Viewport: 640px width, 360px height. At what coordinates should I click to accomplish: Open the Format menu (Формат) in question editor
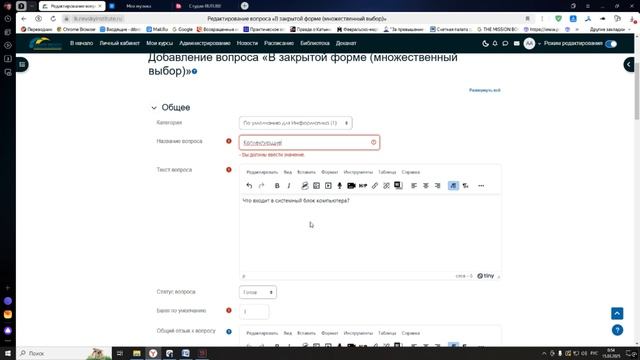click(x=330, y=172)
